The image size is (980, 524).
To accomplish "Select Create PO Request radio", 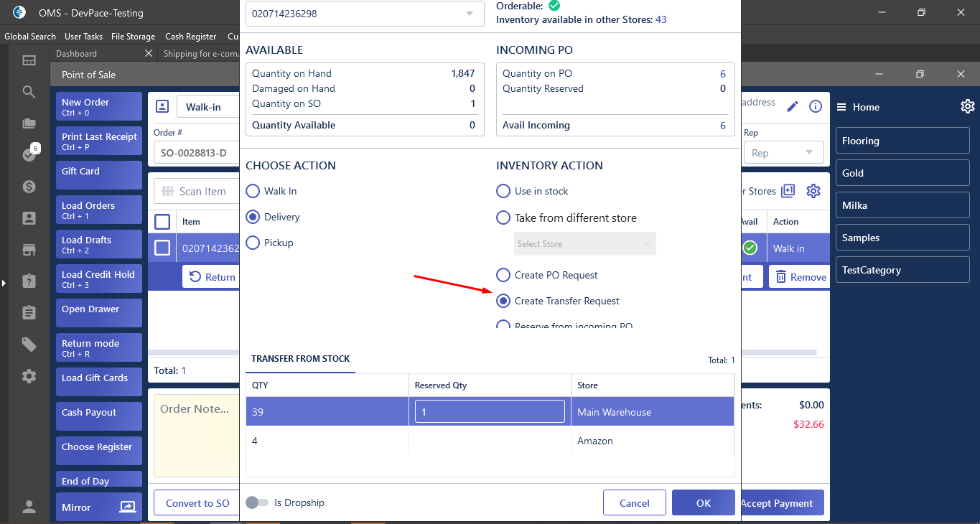I will [x=503, y=275].
